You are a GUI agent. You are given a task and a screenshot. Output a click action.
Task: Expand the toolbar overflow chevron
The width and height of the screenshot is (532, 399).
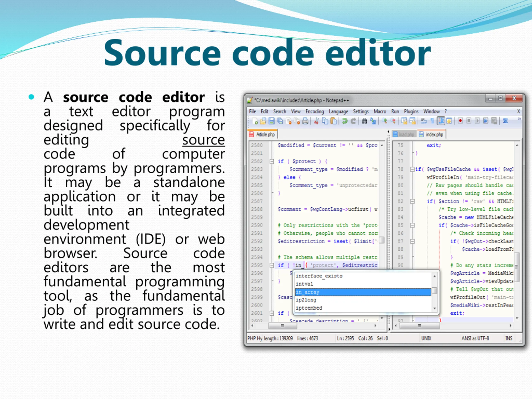(519, 119)
